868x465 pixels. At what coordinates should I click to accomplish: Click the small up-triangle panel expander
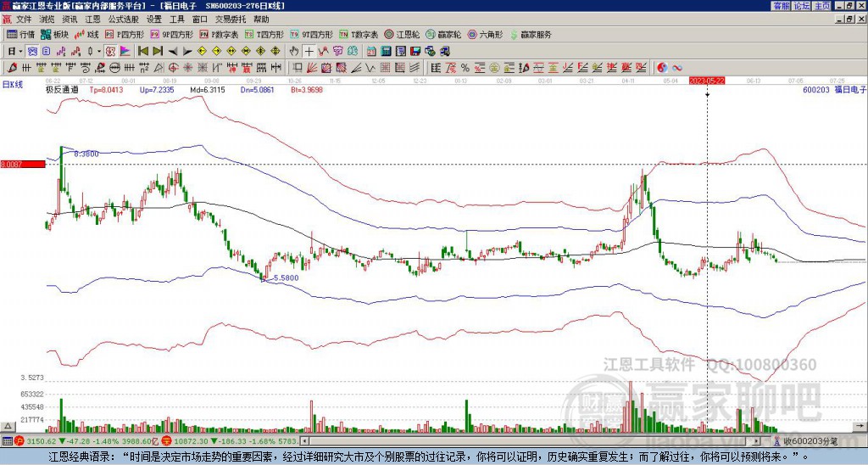pos(7,426)
